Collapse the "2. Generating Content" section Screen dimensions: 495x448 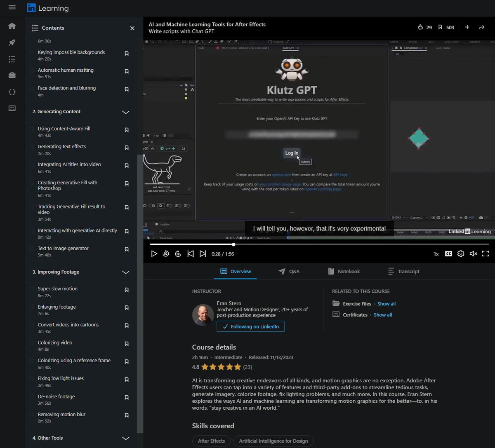click(x=126, y=112)
